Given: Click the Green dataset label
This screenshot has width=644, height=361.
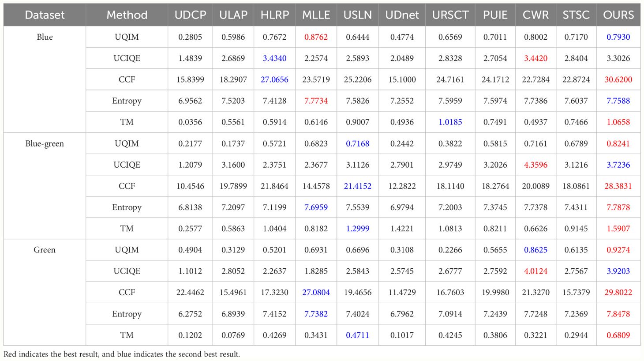Looking at the screenshot, I should (x=45, y=250).
